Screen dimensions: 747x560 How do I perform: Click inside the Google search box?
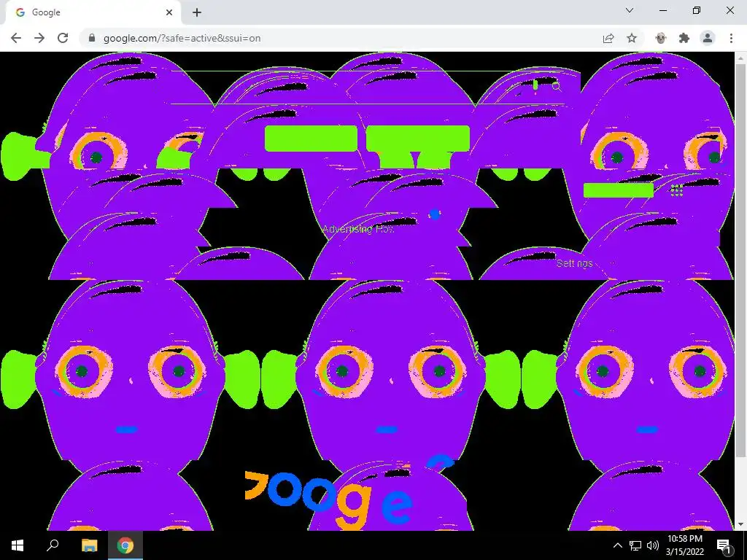point(367,87)
